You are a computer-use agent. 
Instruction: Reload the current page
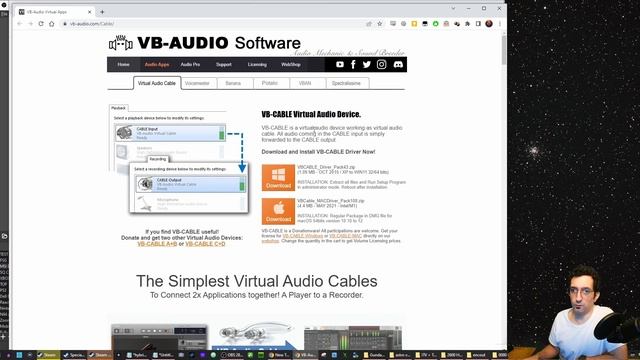[41, 24]
